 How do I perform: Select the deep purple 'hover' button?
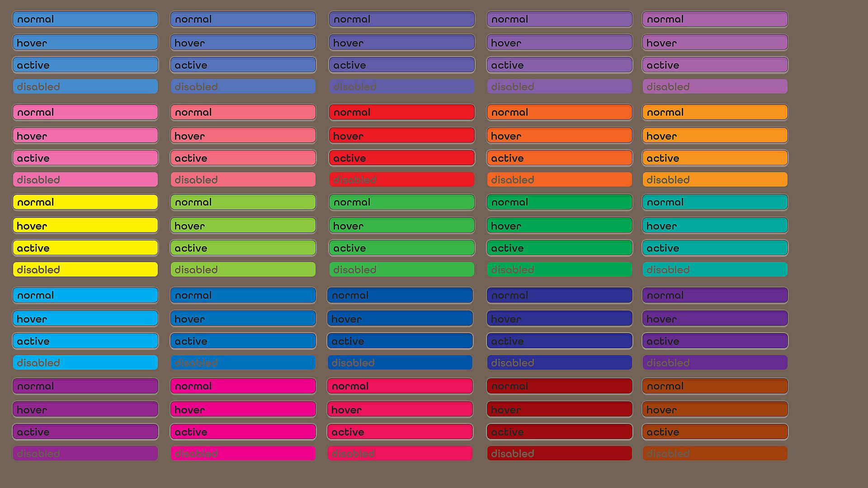(x=715, y=319)
